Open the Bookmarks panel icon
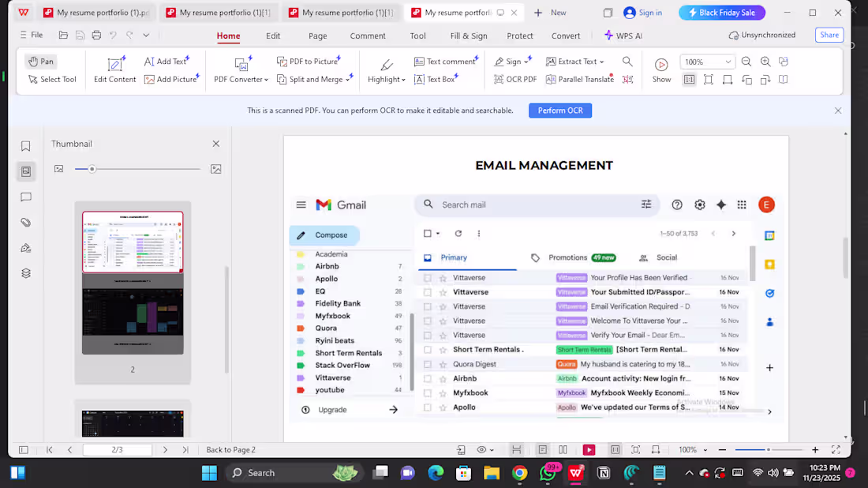The width and height of the screenshot is (868, 488). 25,145
